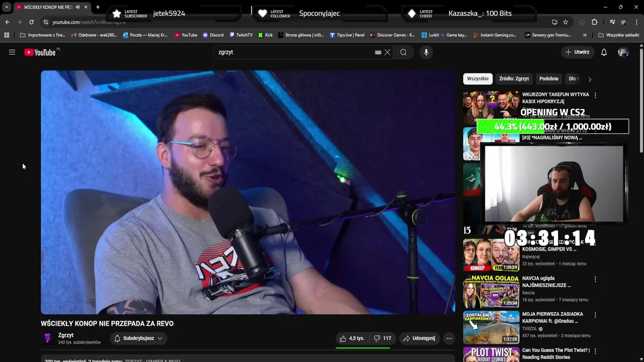Show more filter chips with the arrow

click(x=590, y=79)
